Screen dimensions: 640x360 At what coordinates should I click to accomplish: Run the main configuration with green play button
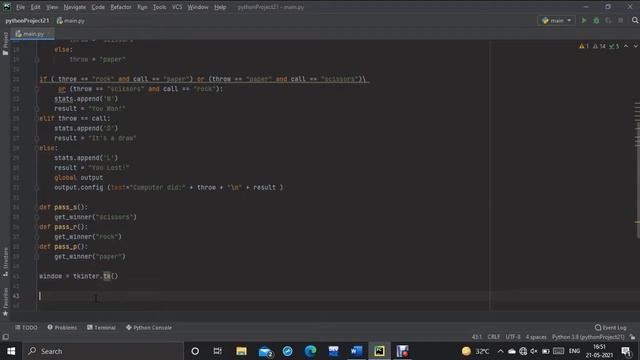[584, 20]
